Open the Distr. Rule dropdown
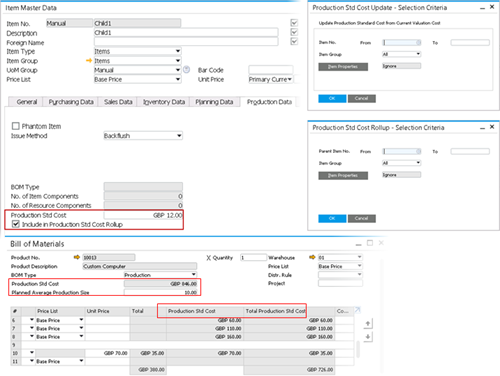 359,274
